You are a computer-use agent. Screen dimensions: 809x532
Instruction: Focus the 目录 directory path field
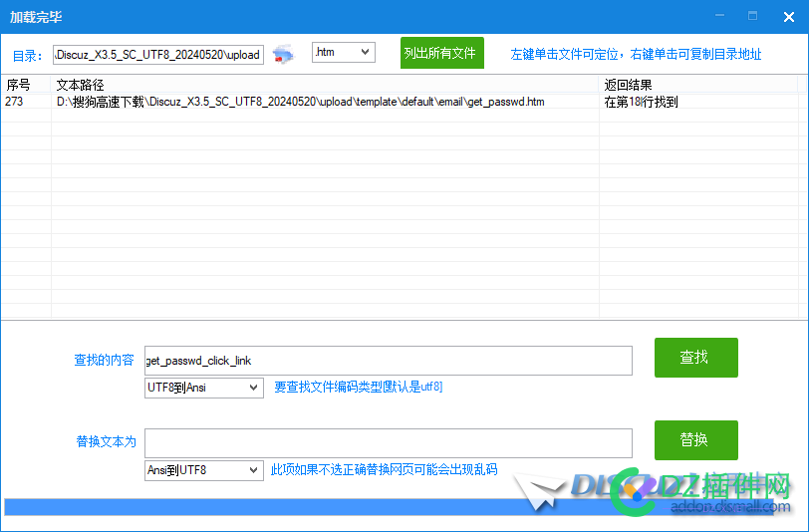[x=158, y=55]
